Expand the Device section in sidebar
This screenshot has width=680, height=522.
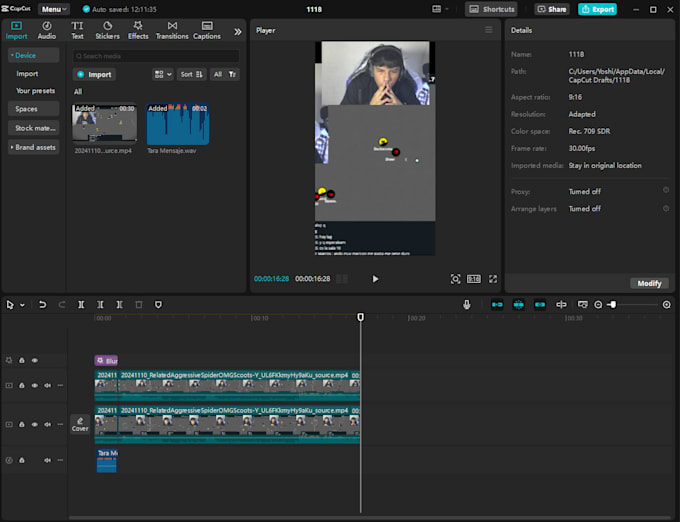tap(33, 55)
